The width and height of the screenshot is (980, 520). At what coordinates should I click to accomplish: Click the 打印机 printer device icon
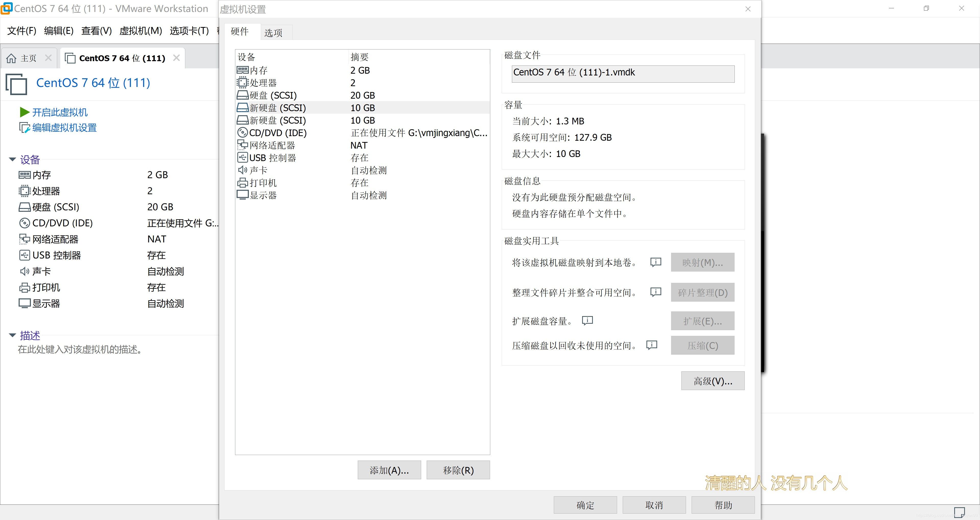(242, 183)
